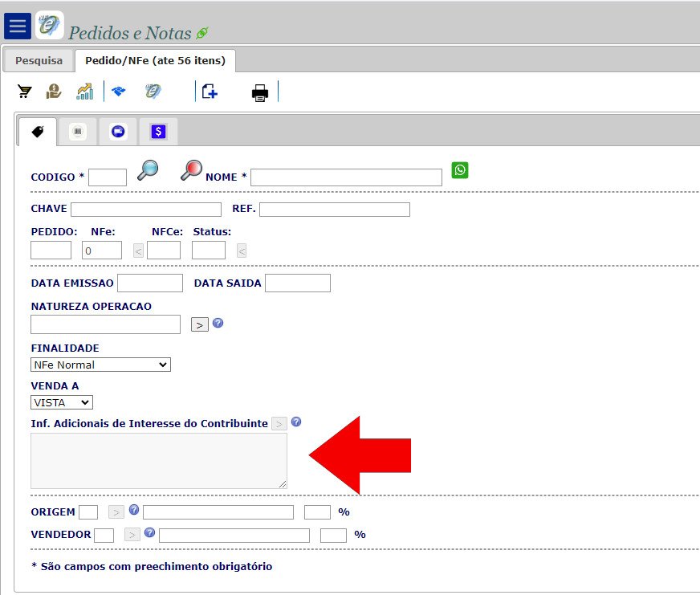This screenshot has width=700, height=595.
Task: Select the blue dollar sign sub-tab
Action: (158, 132)
